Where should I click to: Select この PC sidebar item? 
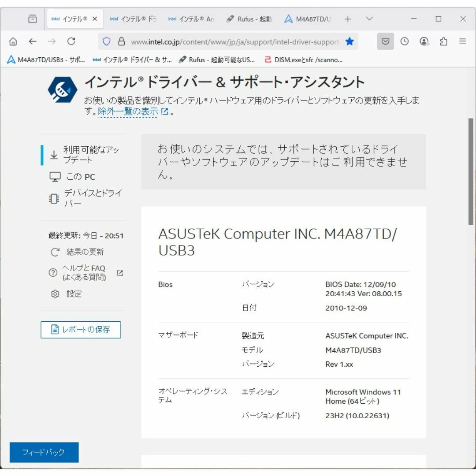pos(72,177)
